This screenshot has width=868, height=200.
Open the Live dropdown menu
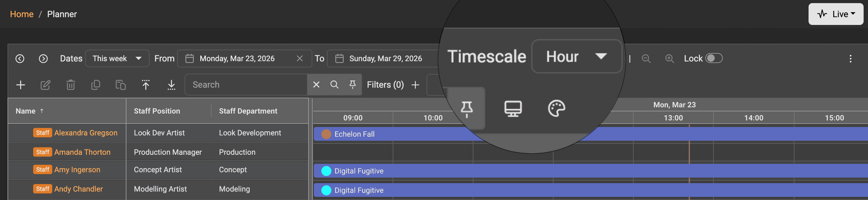836,14
